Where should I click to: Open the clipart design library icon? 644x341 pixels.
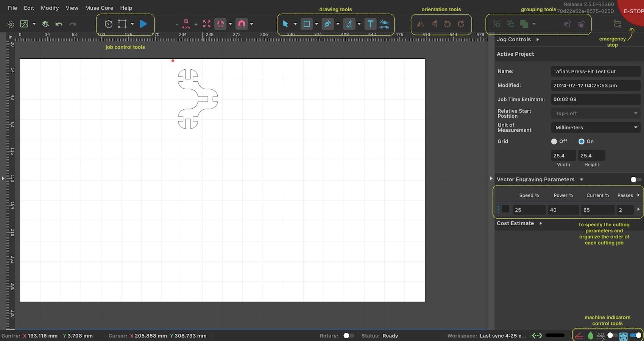point(384,24)
